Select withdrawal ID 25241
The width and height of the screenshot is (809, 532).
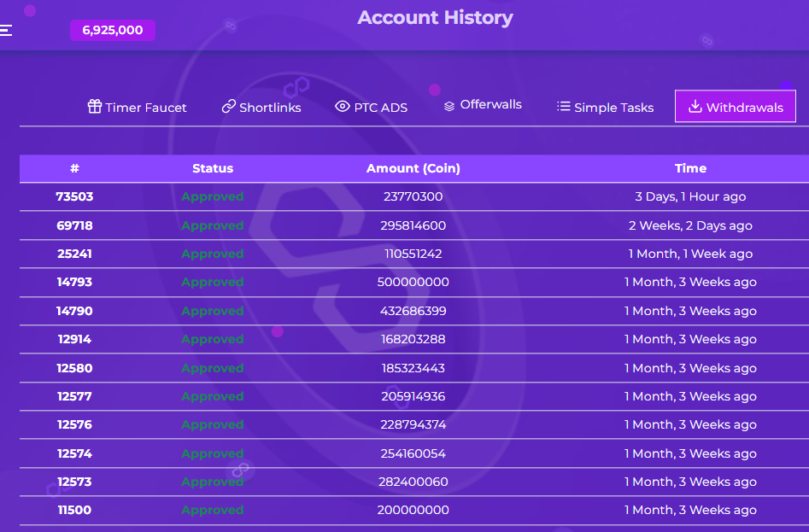tap(75, 254)
